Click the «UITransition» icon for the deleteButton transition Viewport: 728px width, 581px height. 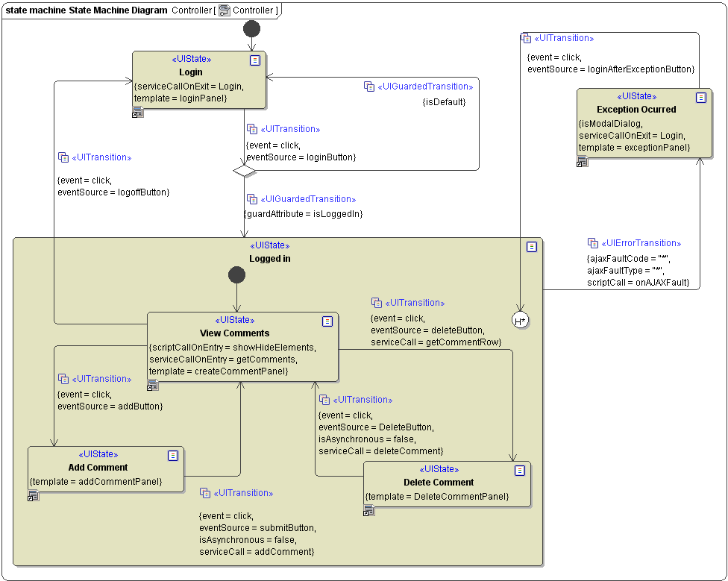[x=376, y=302]
